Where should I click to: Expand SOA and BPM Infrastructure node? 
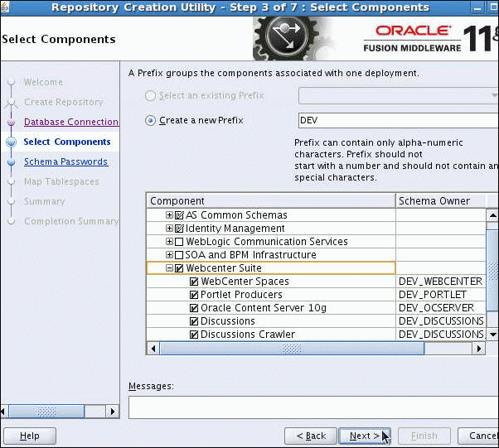[169, 255]
